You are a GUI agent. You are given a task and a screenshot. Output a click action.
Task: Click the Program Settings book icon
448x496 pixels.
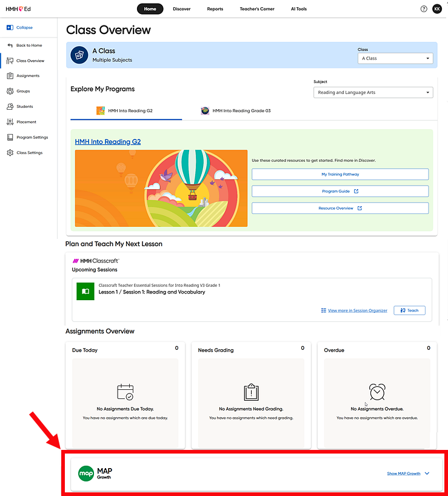pyautogui.click(x=10, y=137)
